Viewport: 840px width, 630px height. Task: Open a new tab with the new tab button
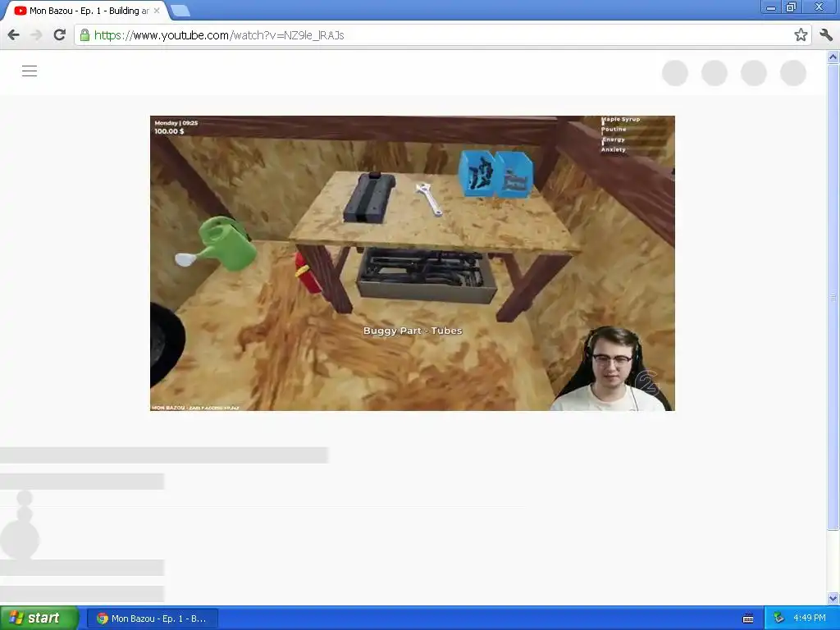[x=180, y=10]
